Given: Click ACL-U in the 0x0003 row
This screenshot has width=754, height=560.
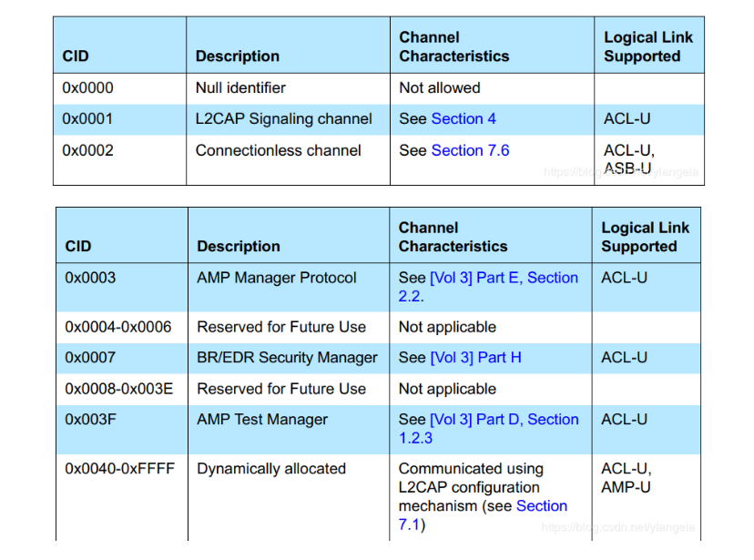Looking at the screenshot, I should tap(624, 278).
